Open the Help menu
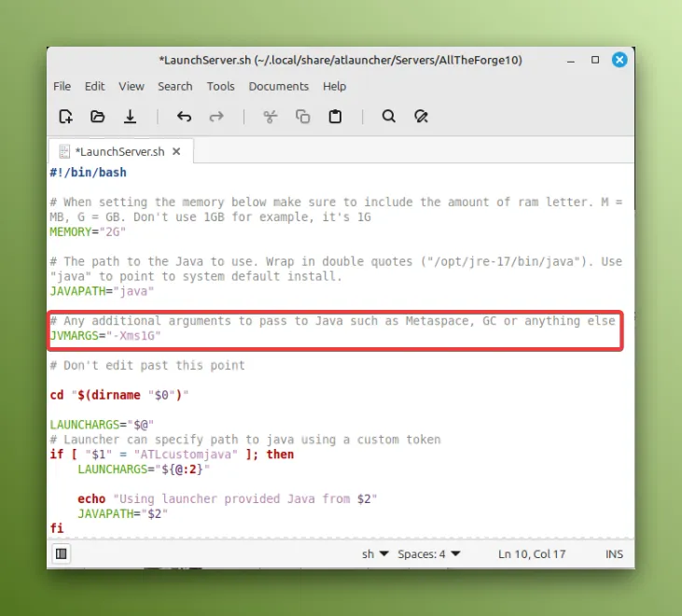682x616 pixels. click(334, 86)
